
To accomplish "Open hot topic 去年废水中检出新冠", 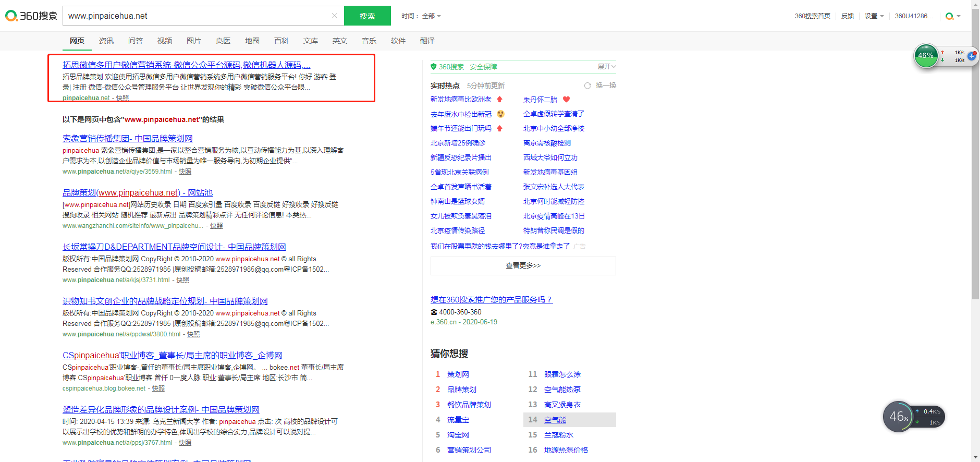I will (x=461, y=114).
